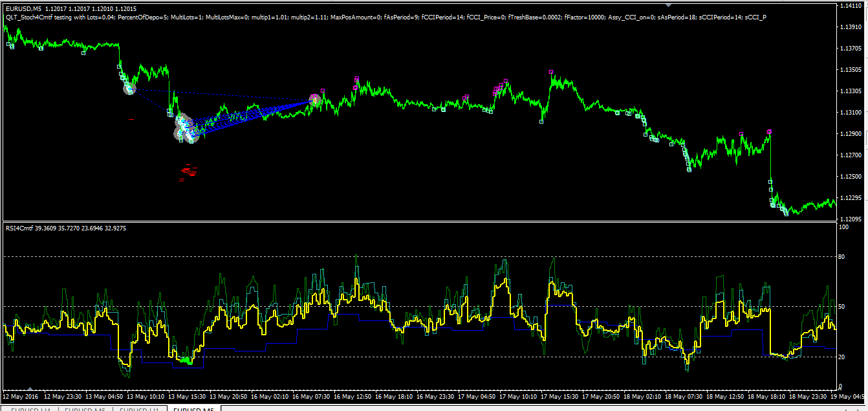Click the 18 May 07:30 time label

pyautogui.click(x=684, y=395)
